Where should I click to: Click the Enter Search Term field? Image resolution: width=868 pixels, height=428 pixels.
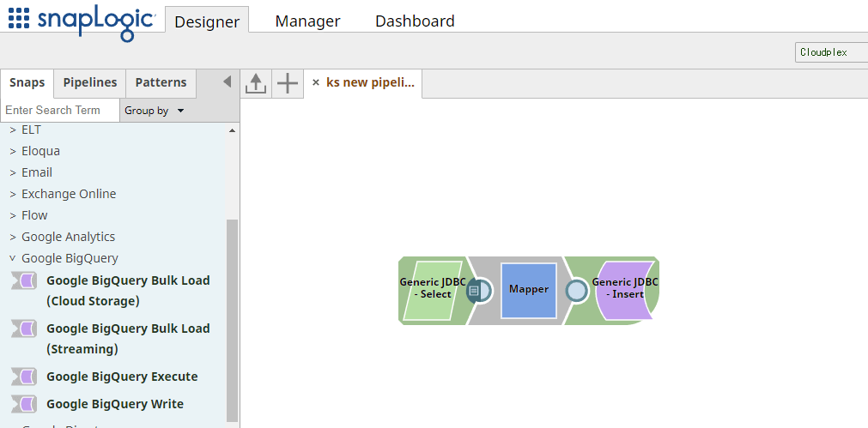point(58,111)
